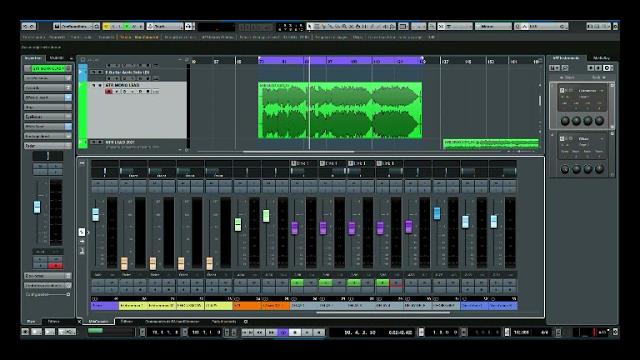Toggle green Read state button in top toolbar
The image size is (640, 360).
click(128, 26)
